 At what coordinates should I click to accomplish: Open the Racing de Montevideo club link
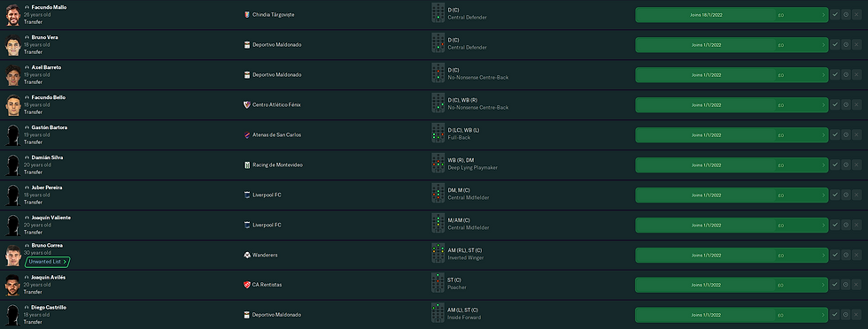point(276,164)
